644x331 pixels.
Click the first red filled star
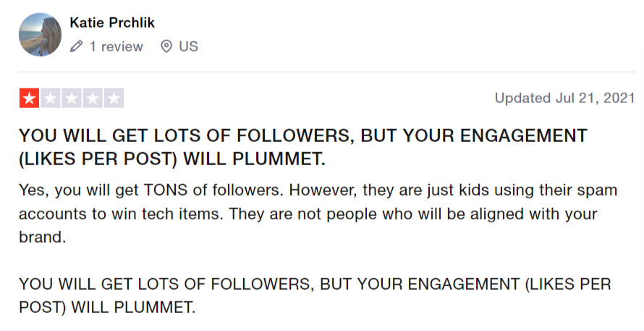click(30, 99)
